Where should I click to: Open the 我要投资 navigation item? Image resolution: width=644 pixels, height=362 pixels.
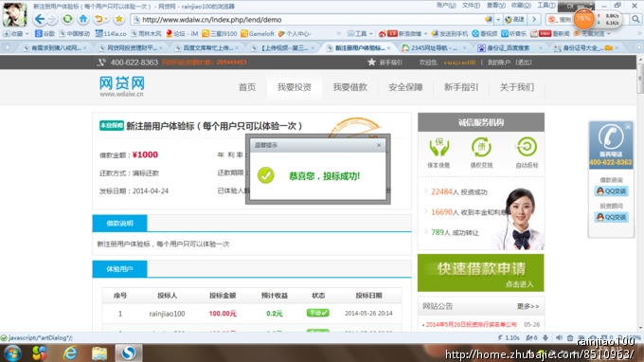tap(295, 87)
